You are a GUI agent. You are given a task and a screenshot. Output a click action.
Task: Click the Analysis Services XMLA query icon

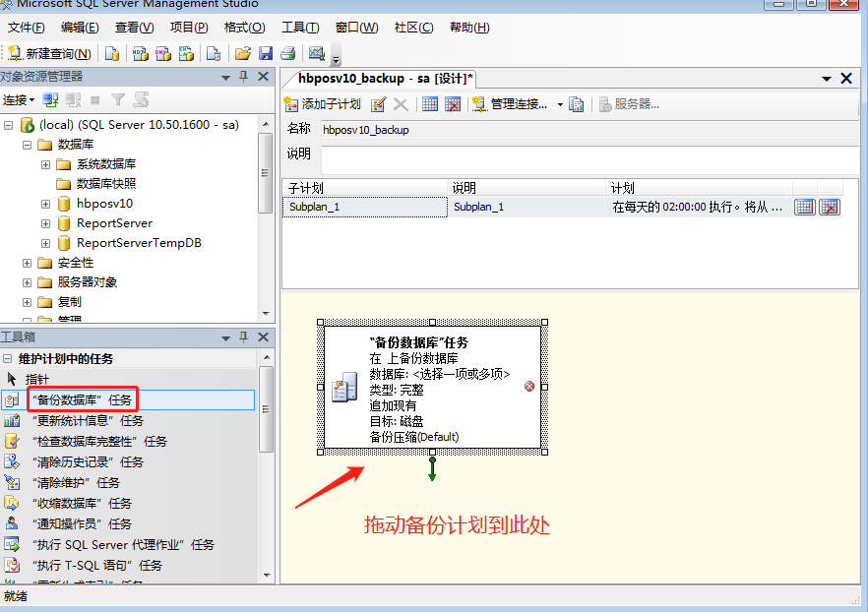click(186, 54)
